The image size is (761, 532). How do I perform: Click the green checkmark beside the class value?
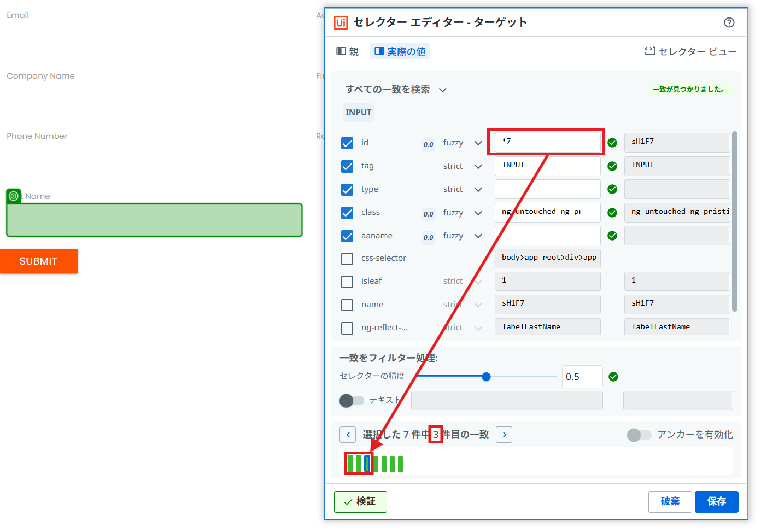(612, 213)
